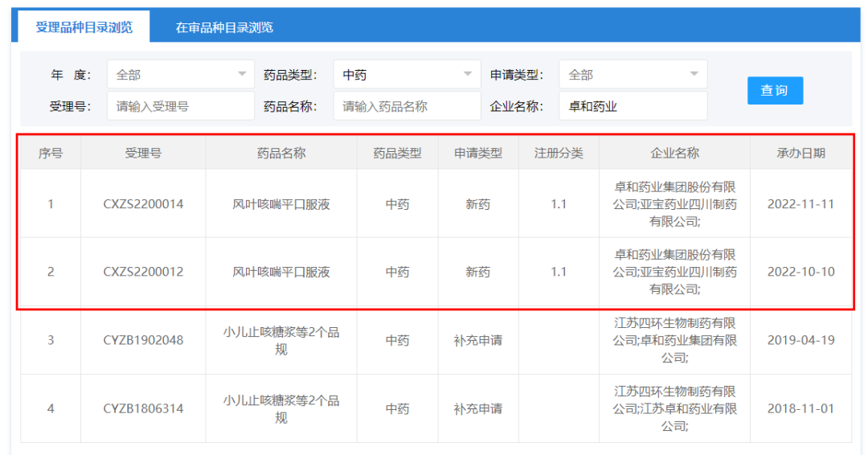Click 风叶咳喘平口服液 in row CXZS2200014

[x=281, y=204]
